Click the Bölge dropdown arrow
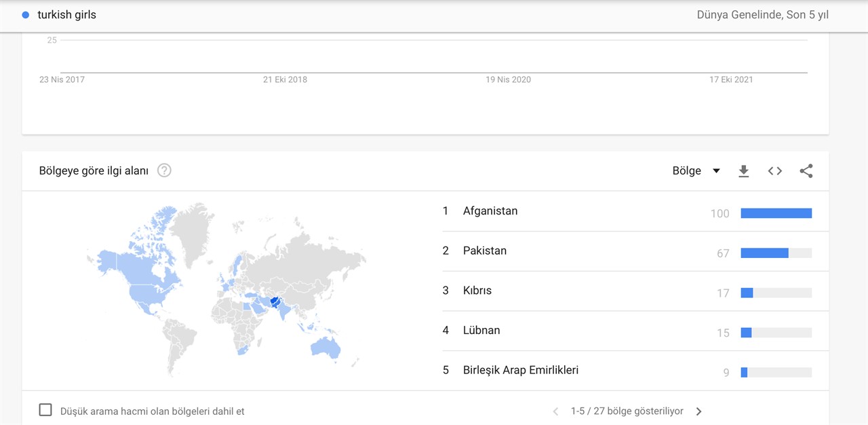 [716, 171]
